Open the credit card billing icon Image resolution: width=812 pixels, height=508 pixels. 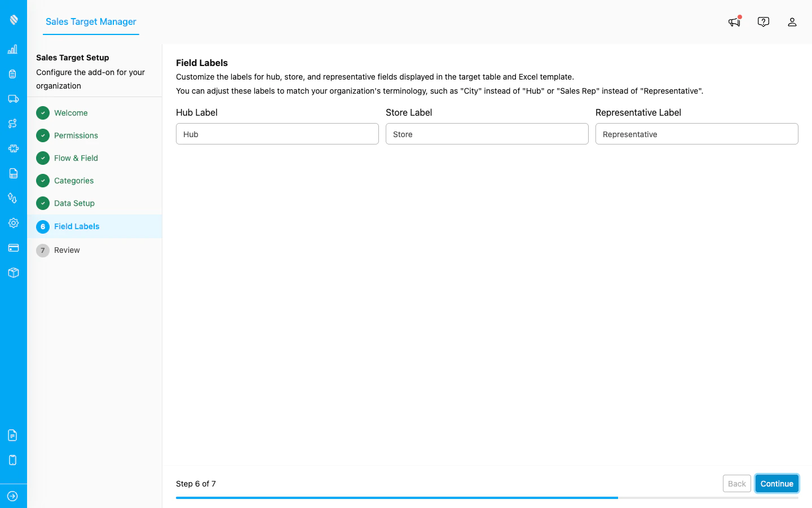[x=13, y=248]
